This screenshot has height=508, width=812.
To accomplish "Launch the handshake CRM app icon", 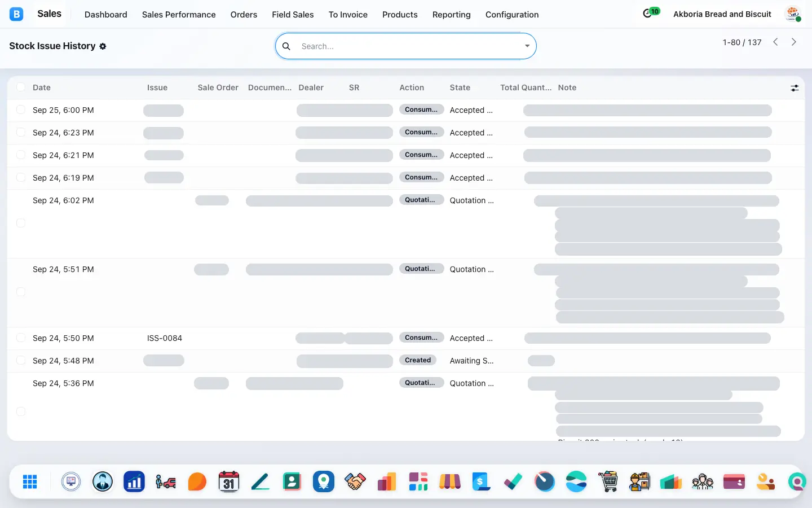I will coord(355,481).
